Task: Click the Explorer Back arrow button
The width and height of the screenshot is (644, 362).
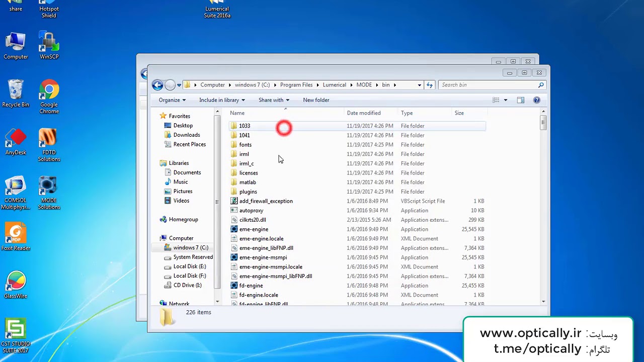Action: pyautogui.click(x=157, y=85)
